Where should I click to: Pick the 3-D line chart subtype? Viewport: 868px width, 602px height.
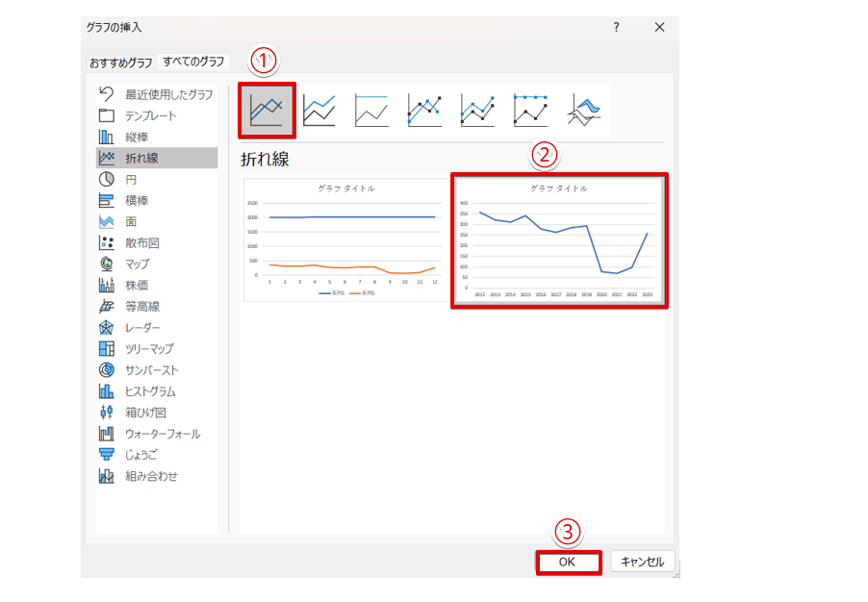tap(584, 111)
